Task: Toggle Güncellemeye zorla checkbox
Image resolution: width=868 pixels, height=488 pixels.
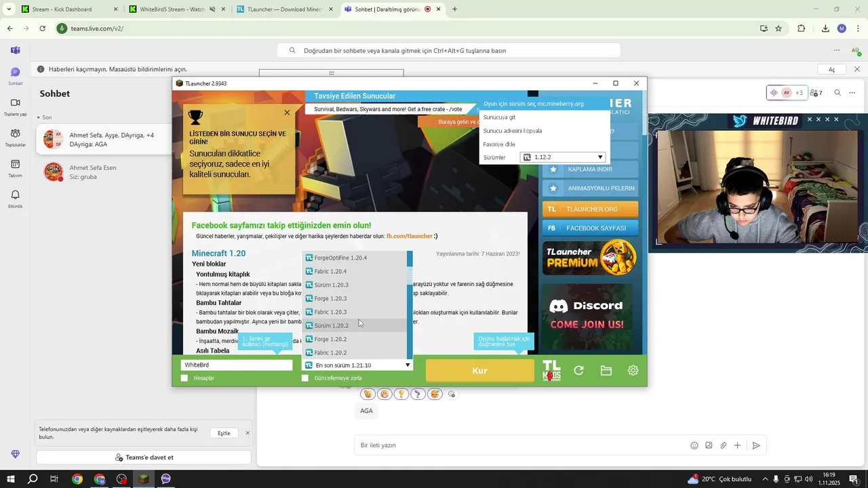Action: [x=305, y=378]
